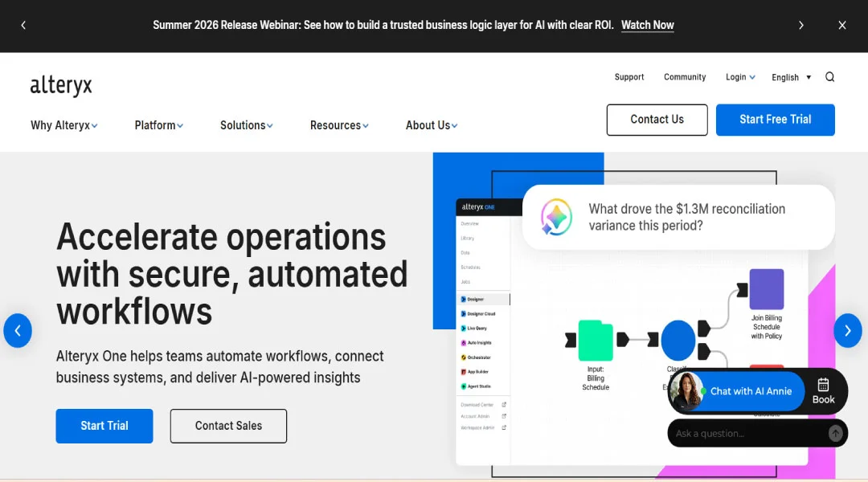Click external-link icon beside Account Admin
This screenshot has width=868, height=482.
504,416
